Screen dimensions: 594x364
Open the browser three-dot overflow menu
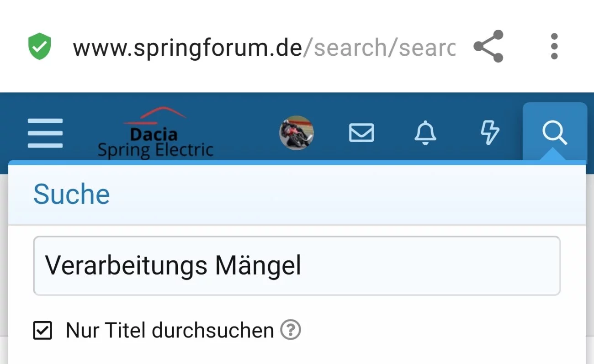pyautogui.click(x=554, y=46)
